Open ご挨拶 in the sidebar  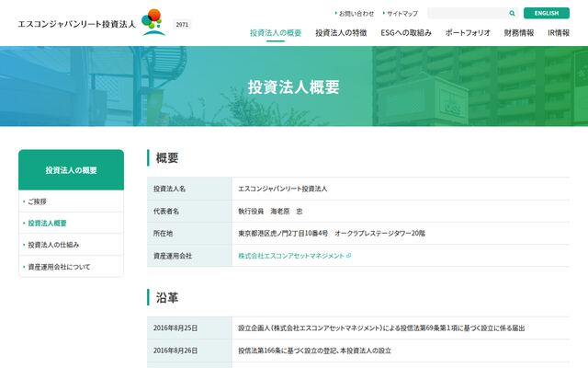[x=72, y=201]
